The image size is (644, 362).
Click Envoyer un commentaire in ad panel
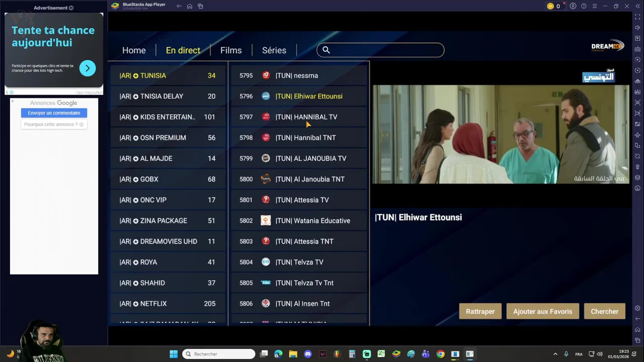pos(54,113)
